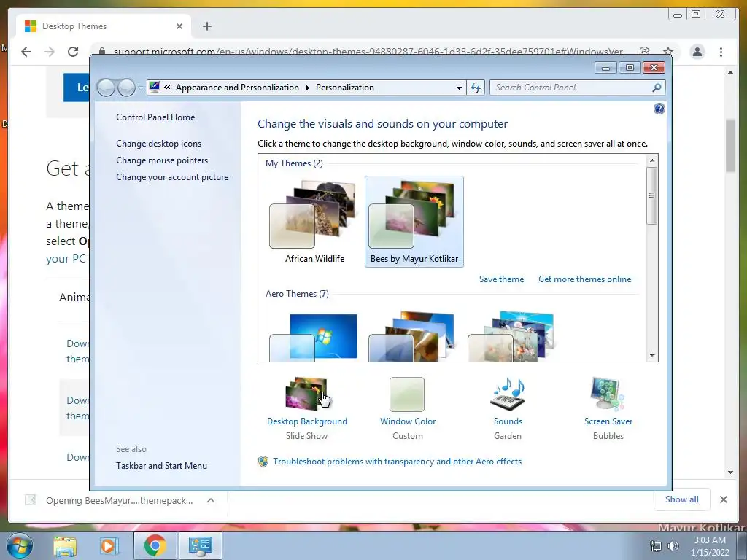Bookmark this page with the star icon
This screenshot has height=560, width=747.
(668, 52)
